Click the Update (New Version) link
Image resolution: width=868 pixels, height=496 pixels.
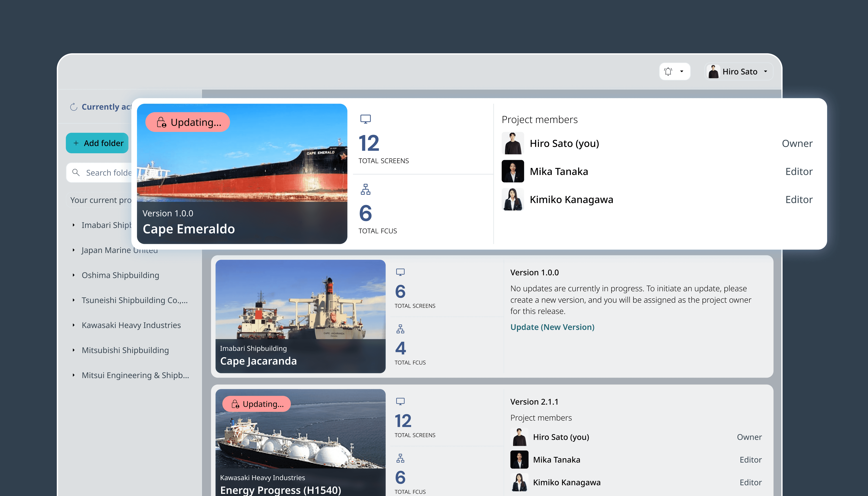(x=552, y=327)
